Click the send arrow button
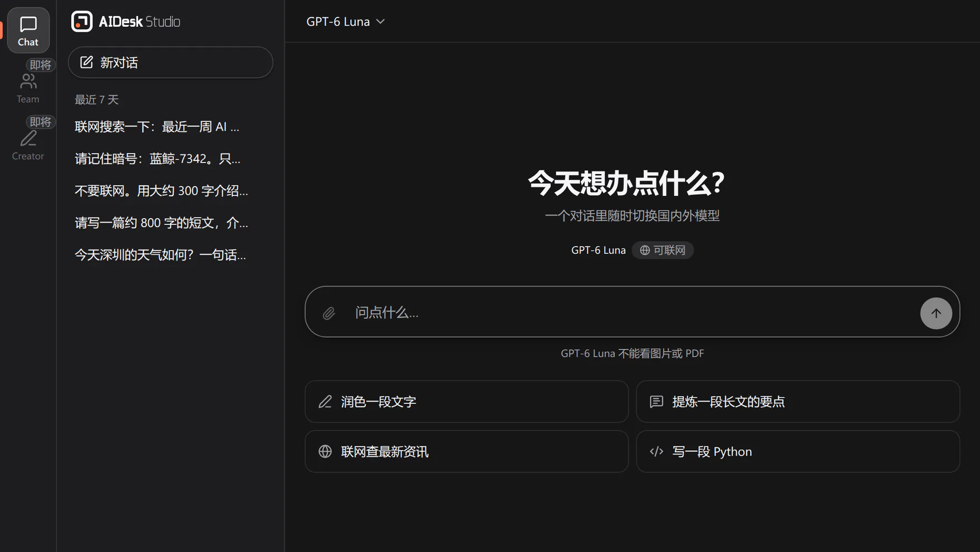The image size is (980, 552). tap(936, 313)
